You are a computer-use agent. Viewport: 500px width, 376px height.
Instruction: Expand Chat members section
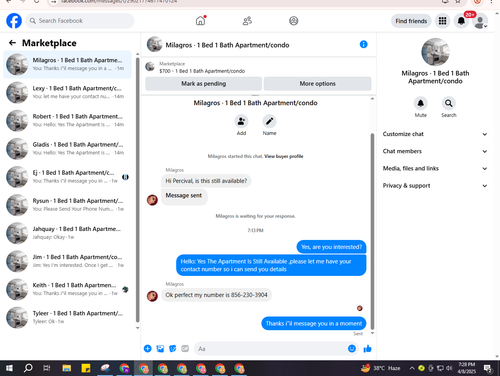[435, 151]
